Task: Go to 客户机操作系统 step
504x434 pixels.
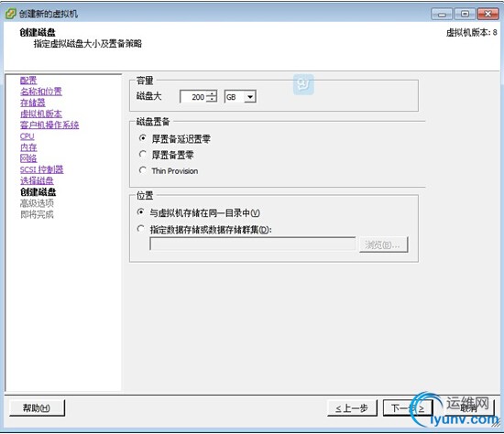Action: click(49, 125)
